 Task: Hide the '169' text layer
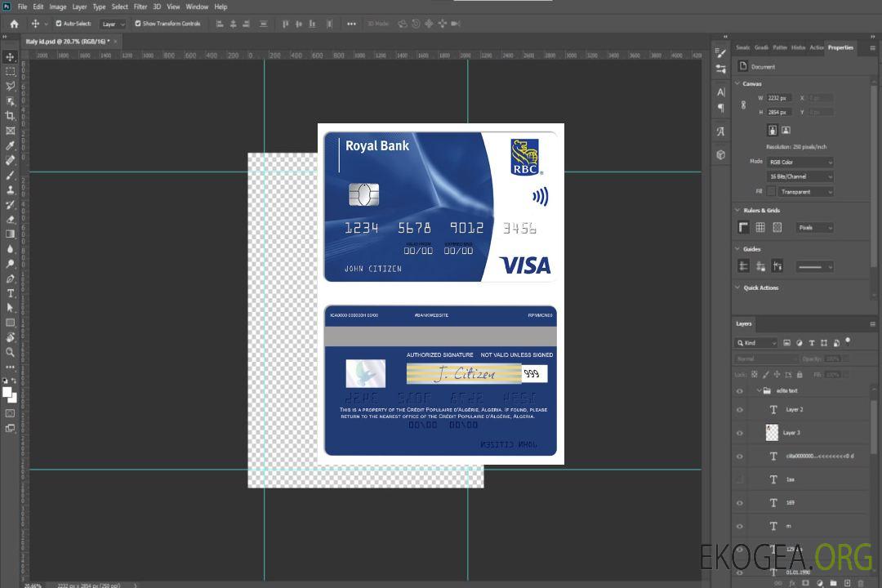pos(740,503)
